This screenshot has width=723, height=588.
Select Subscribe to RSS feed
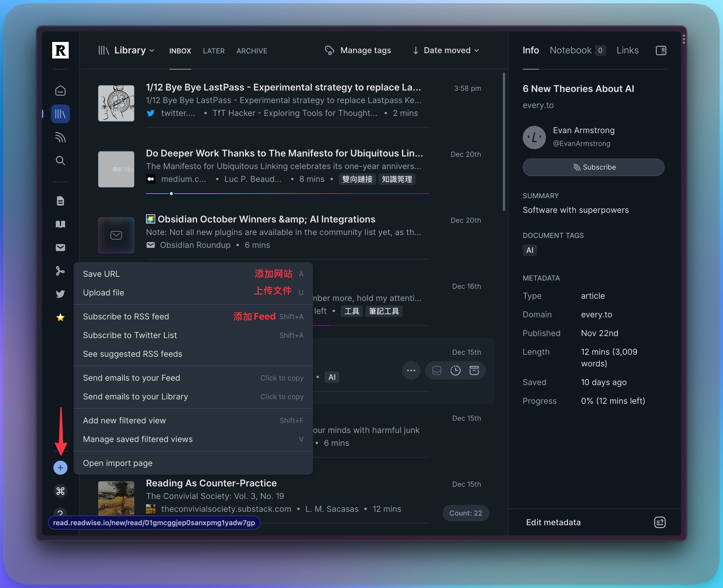pyautogui.click(x=193, y=316)
